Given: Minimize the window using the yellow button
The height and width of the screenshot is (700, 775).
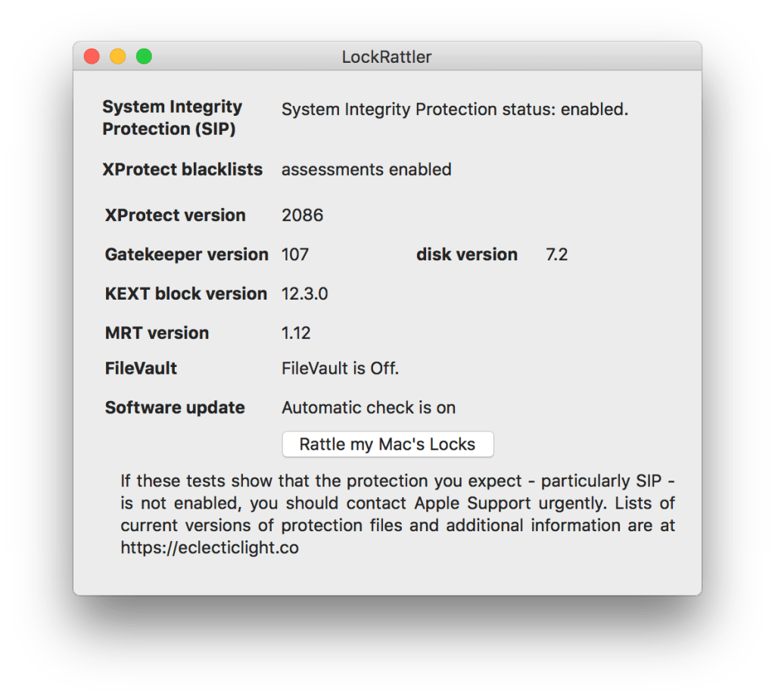Looking at the screenshot, I should pos(117,57).
